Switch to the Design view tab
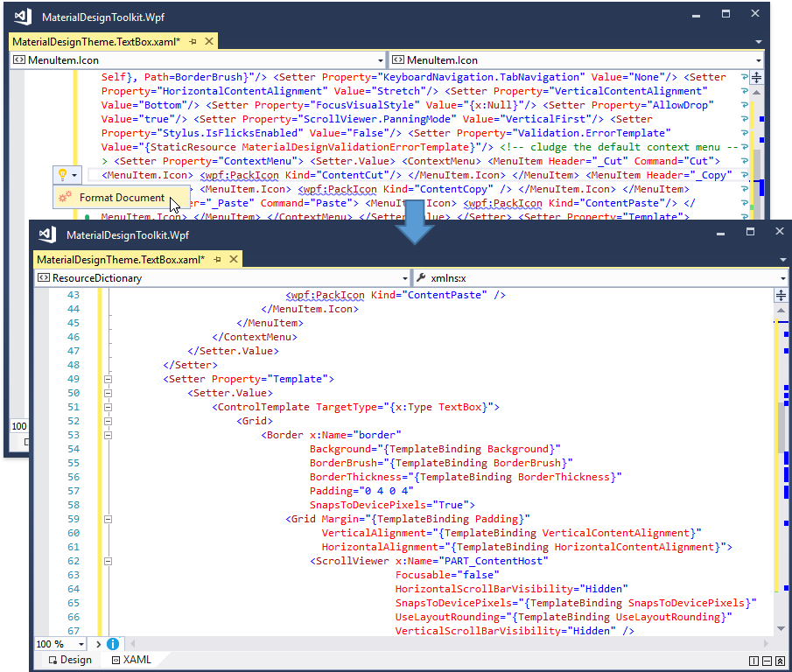Screen dimensions: 792x672 [x=70, y=660]
